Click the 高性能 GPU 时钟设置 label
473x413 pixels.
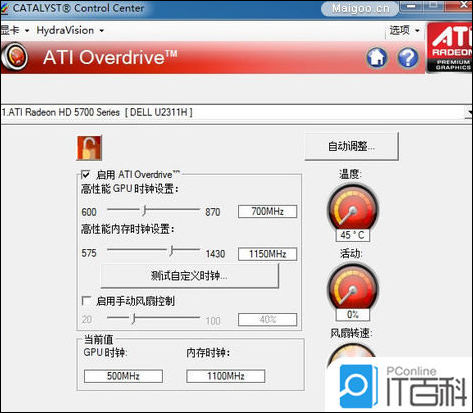pos(130,189)
